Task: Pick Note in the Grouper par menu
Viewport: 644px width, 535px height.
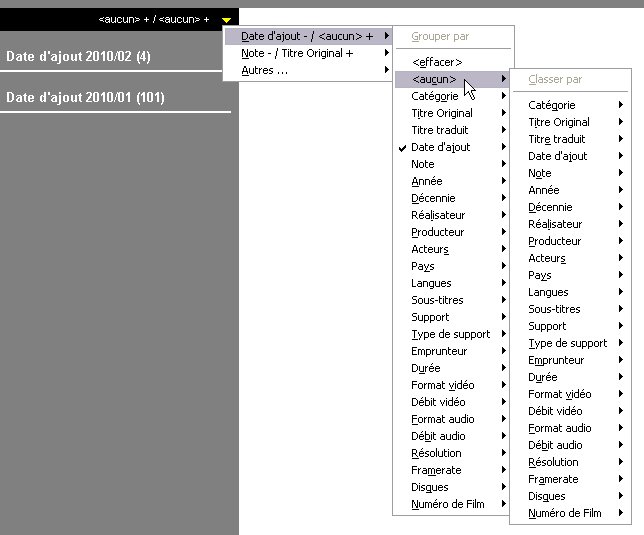Action: click(451, 164)
